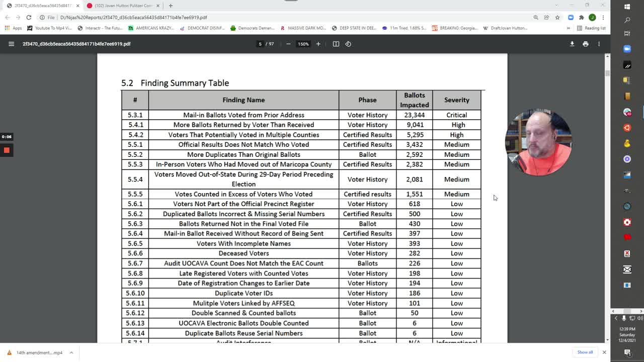Show hidden system tray icons
This screenshot has height=362, width=644.
click(x=616, y=318)
